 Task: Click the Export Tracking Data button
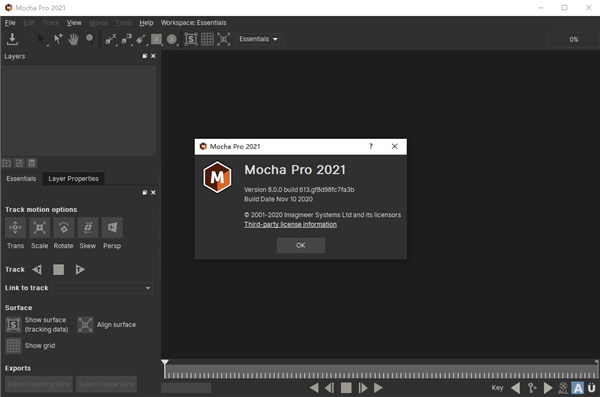[x=39, y=384]
